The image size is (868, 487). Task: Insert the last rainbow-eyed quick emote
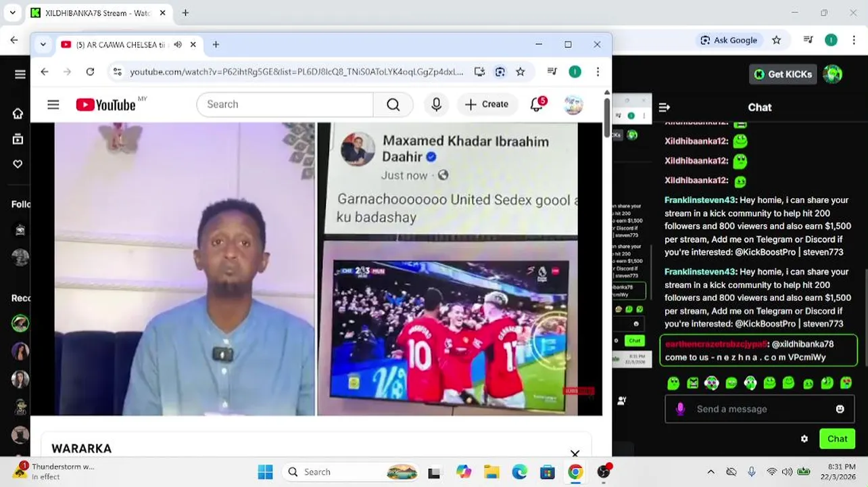tap(846, 384)
